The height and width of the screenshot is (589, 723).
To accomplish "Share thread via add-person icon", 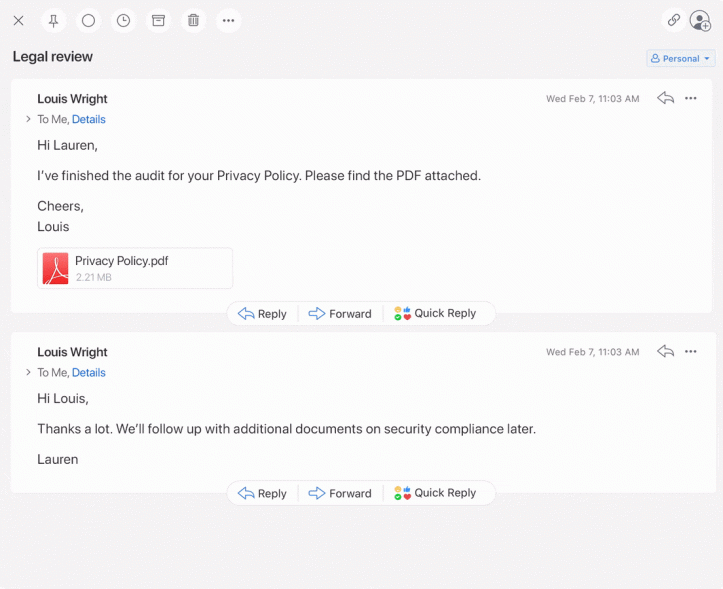I will pyautogui.click(x=700, y=21).
